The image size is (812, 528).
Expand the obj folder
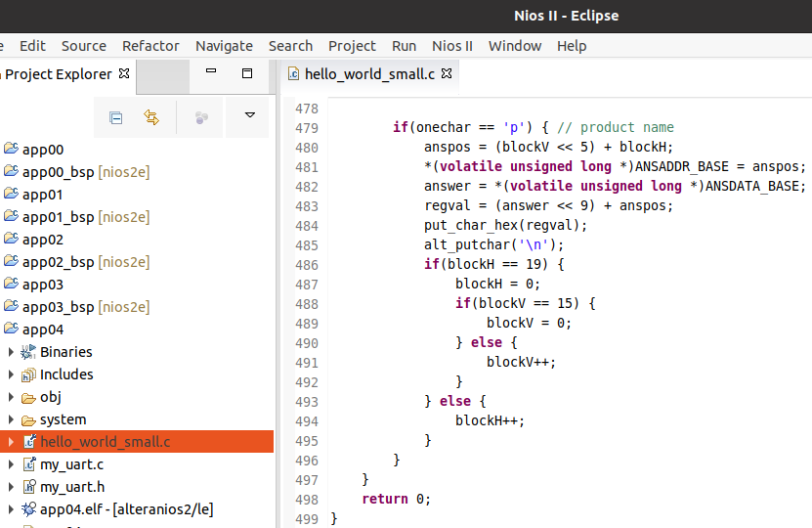11,397
